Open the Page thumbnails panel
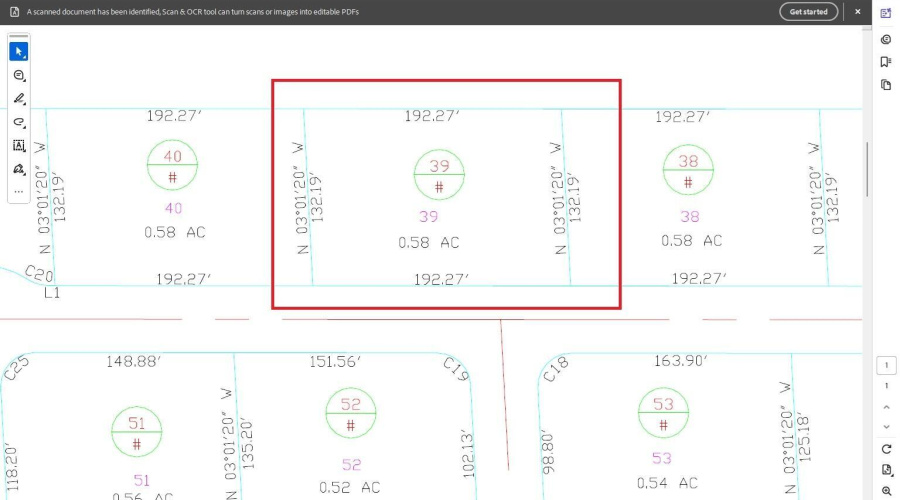This screenshot has height=500, width=900. [x=886, y=85]
